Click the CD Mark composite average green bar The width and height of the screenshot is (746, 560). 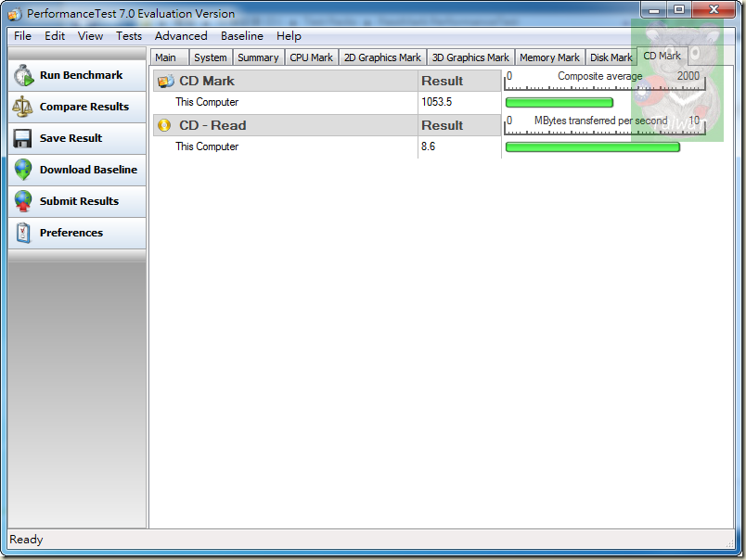point(559,103)
